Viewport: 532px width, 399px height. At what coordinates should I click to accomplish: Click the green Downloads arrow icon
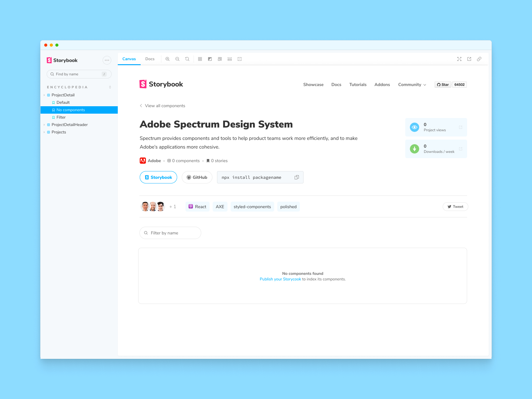[x=415, y=149]
